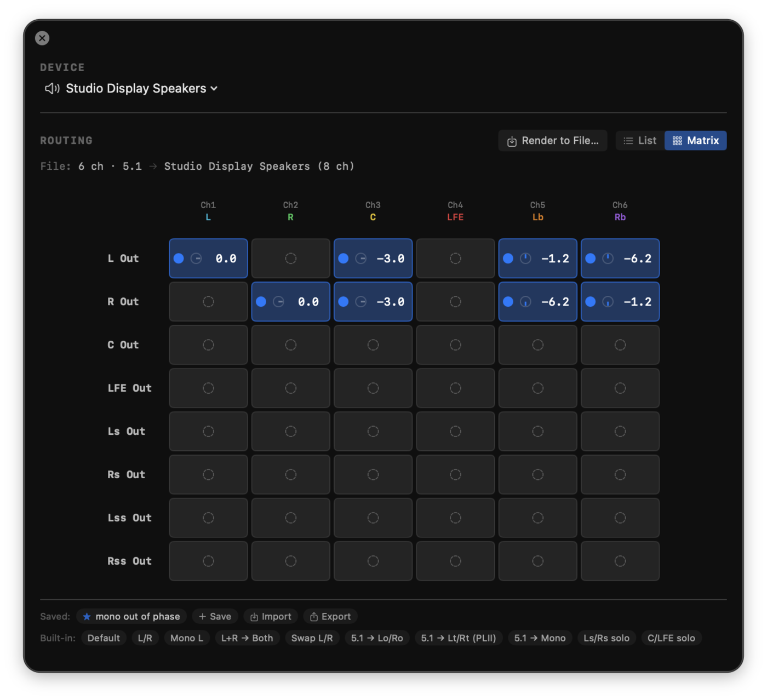Viewport: 767px width, 700px height.
Task: Click the Ch4 LFE column header
Action: pyautogui.click(x=455, y=211)
